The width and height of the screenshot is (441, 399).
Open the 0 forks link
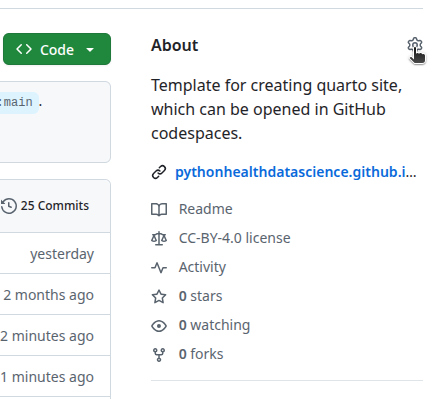click(x=201, y=354)
